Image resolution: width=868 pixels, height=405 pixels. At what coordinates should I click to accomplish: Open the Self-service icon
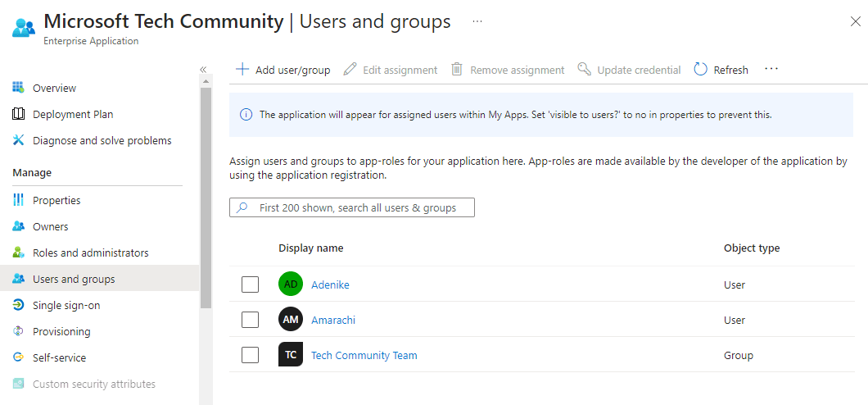19,357
